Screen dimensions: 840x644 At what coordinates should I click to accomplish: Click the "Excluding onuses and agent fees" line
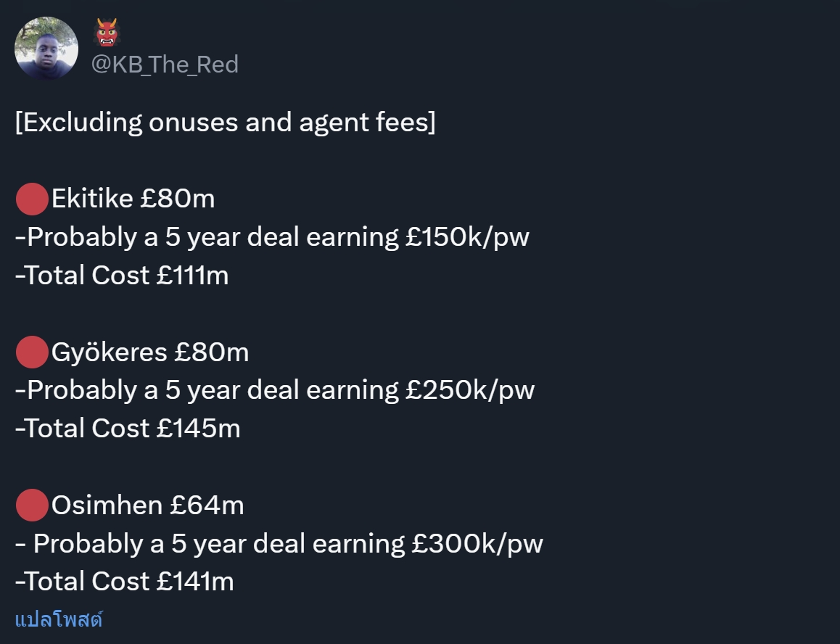[226, 122]
